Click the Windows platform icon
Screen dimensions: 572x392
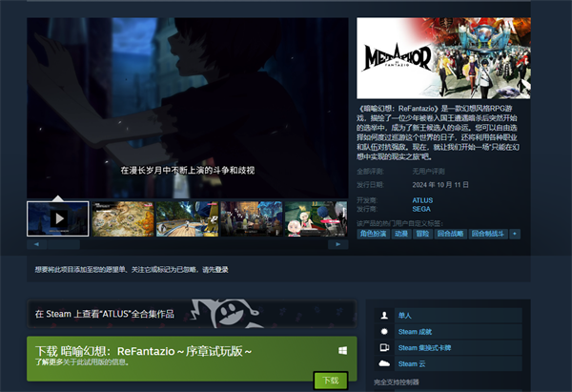(342, 351)
